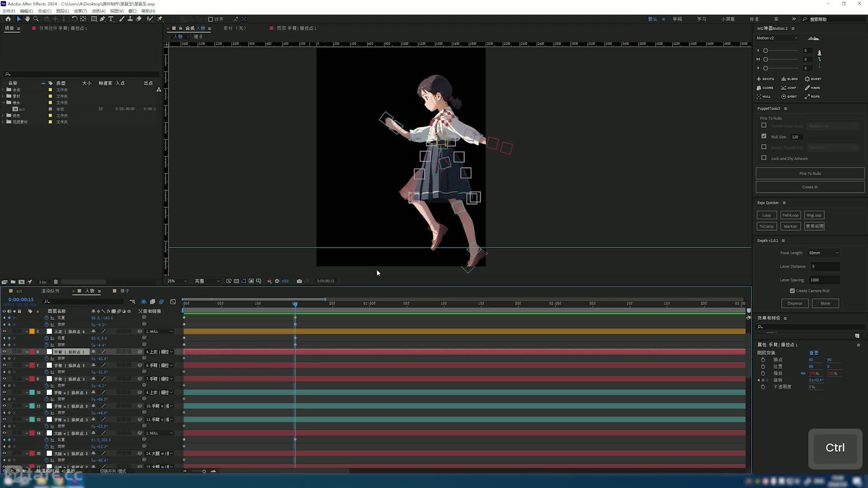Click the PathLoop button
Screen dimensions: 868x488
[x=790, y=215]
